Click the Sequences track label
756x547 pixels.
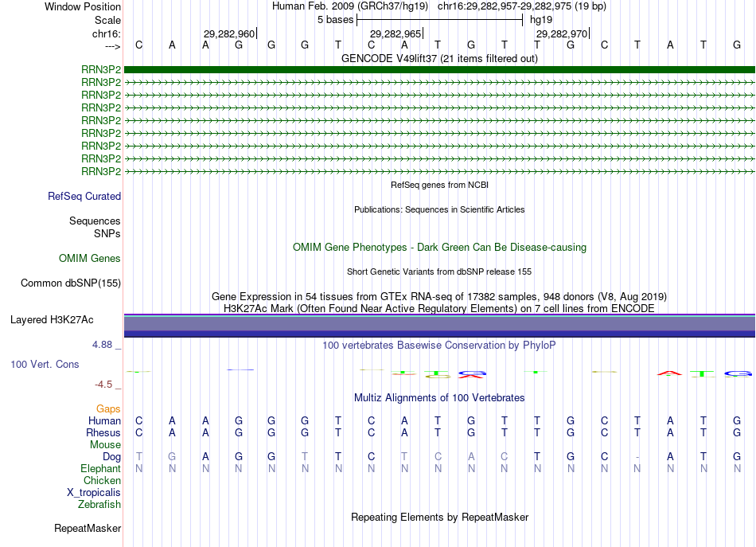point(95,221)
